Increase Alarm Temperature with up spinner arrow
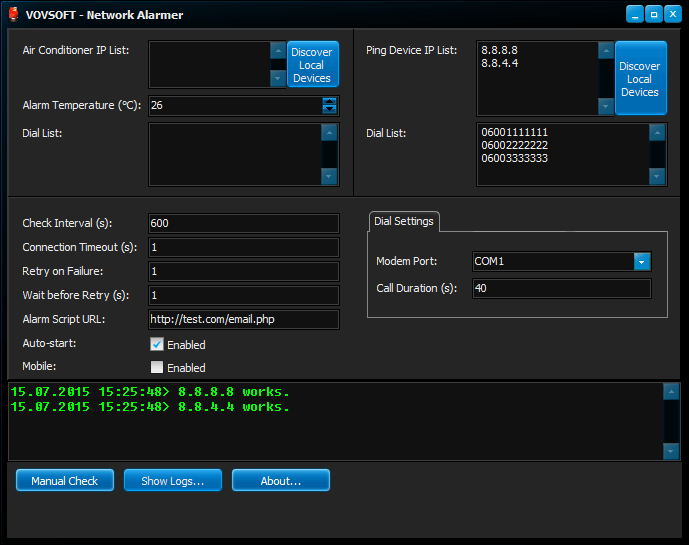Screen dimensions: 689x545 tap(330, 101)
